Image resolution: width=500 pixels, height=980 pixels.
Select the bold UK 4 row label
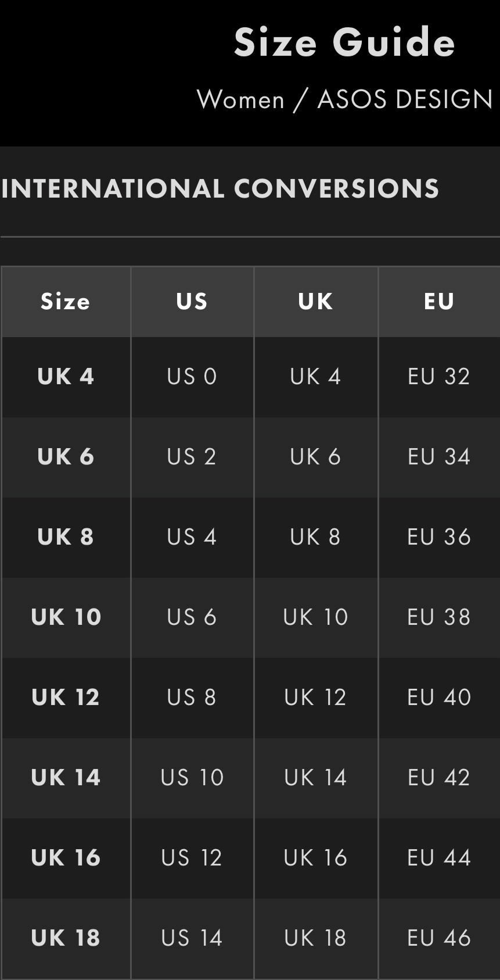[x=66, y=377]
